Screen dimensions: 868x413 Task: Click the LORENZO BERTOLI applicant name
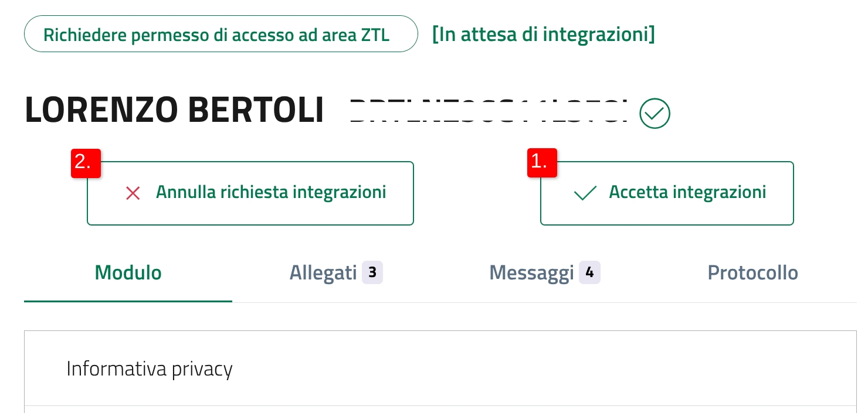174,110
